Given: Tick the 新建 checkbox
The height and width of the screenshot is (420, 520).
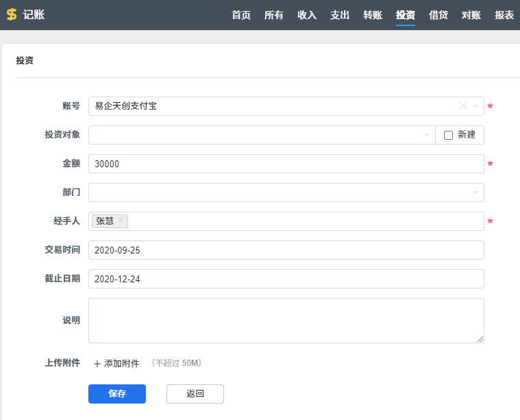Looking at the screenshot, I should pos(449,135).
